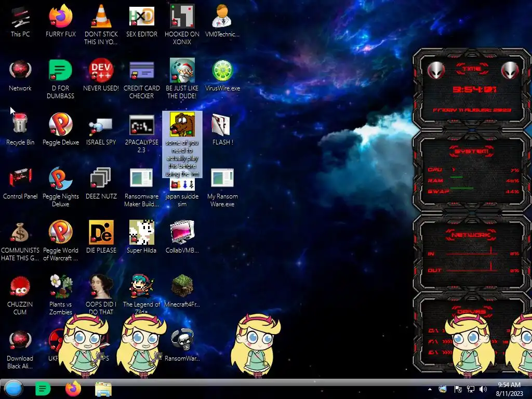Click the NETWORK gadget header
This screenshot has height=399, width=532.
(471, 234)
